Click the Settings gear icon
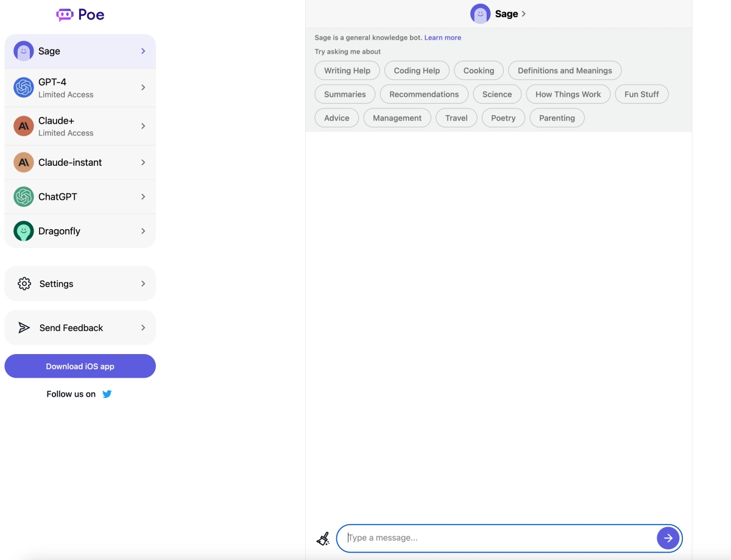Image resolution: width=731 pixels, height=560 pixels. (x=24, y=284)
